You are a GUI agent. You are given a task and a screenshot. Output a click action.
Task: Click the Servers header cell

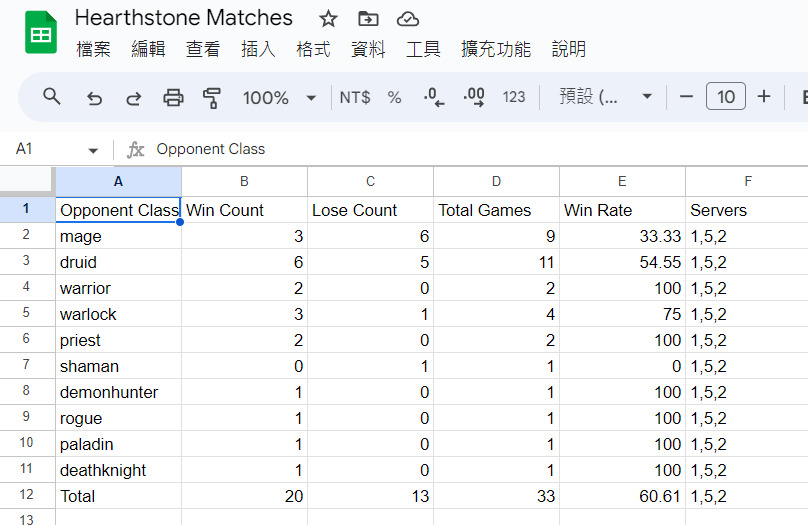pyautogui.click(x=747, y=210)
